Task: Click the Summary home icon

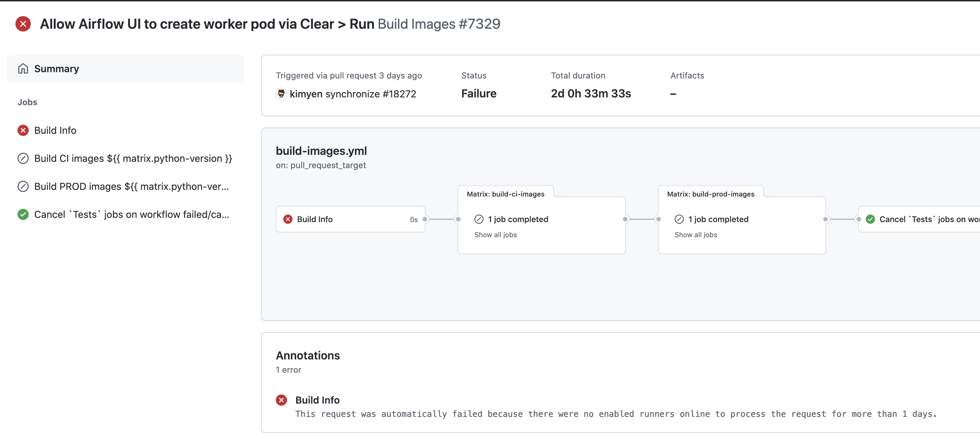Action: click(x=23, y=69)
